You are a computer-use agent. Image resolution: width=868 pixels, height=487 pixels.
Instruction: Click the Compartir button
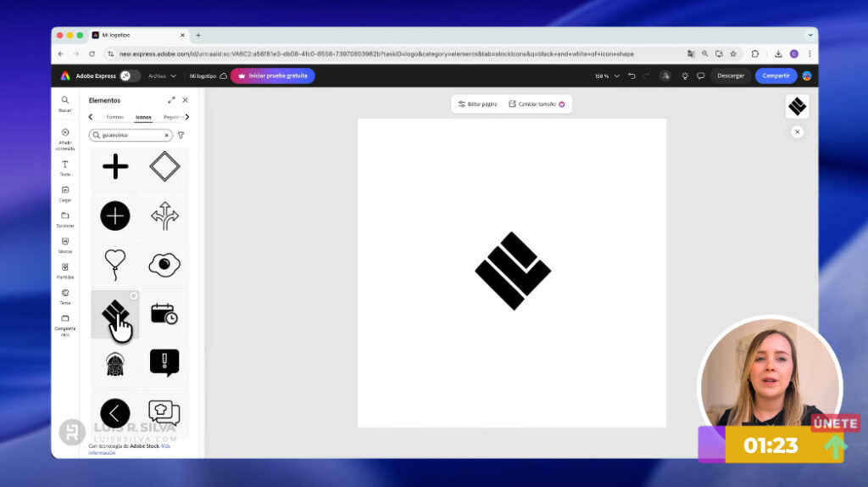click(x=776, y=76)
